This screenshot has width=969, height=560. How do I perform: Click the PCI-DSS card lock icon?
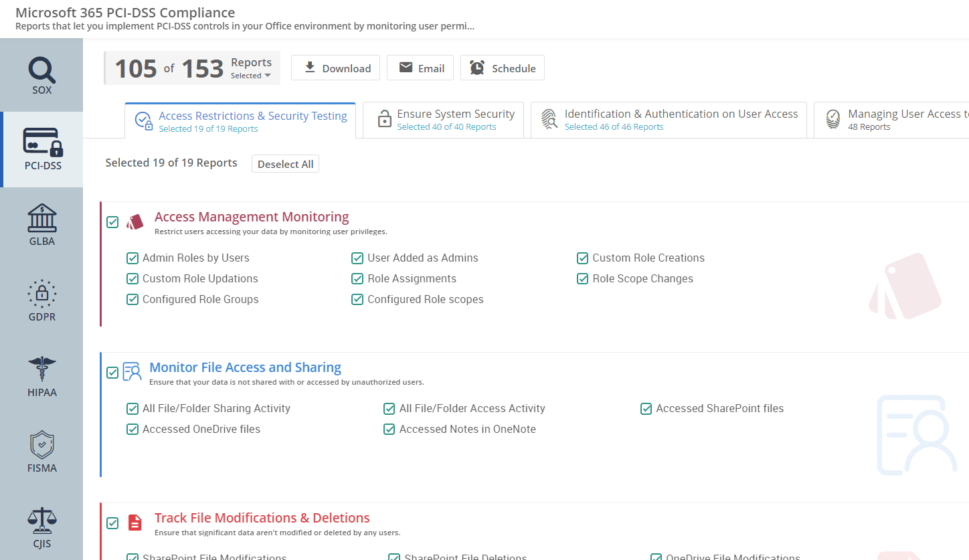tap(41, 142)
